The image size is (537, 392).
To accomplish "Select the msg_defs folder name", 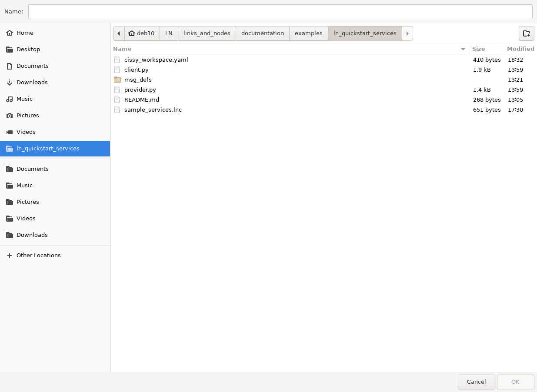I will tap(138, 80).
